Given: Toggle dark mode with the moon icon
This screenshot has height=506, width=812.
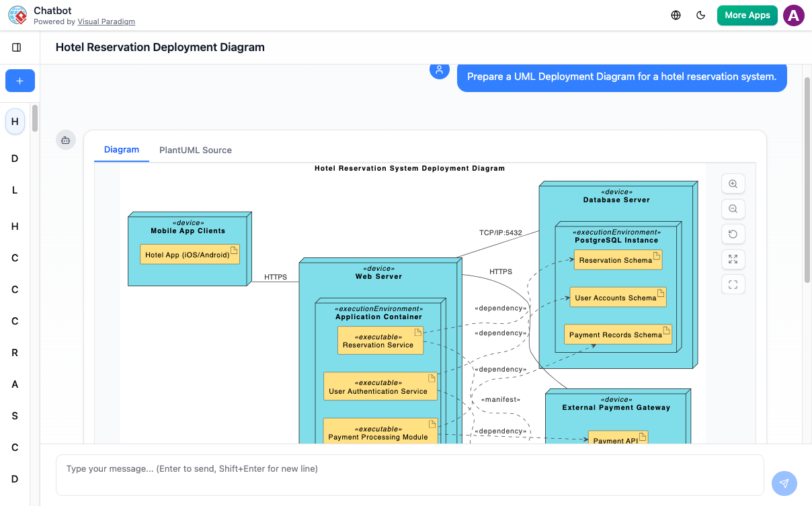Looking at the screenshot, I should tap(700, 15).
